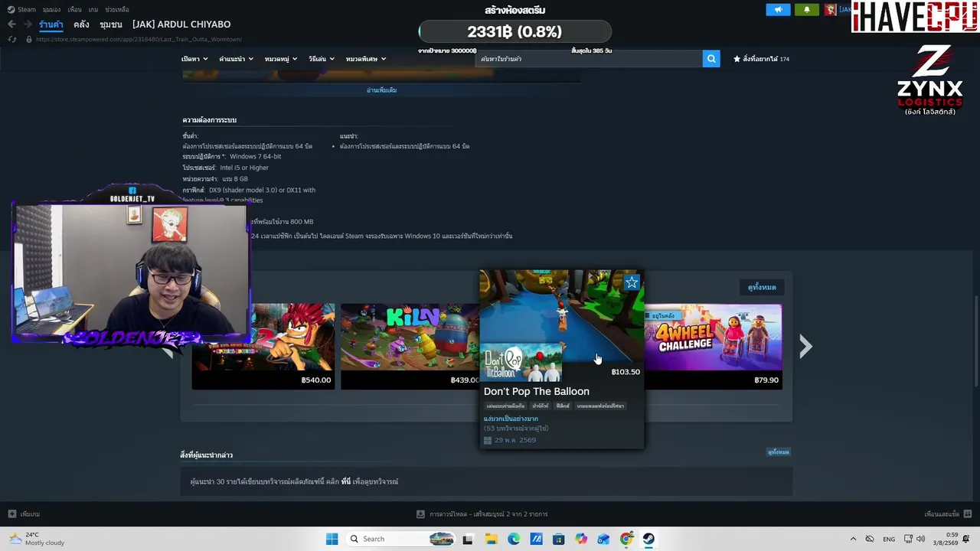Switch to the ชุมชน (Community) tab
Image resolution: width=980 pixels, height=551 pixels.
coord(111,24)
